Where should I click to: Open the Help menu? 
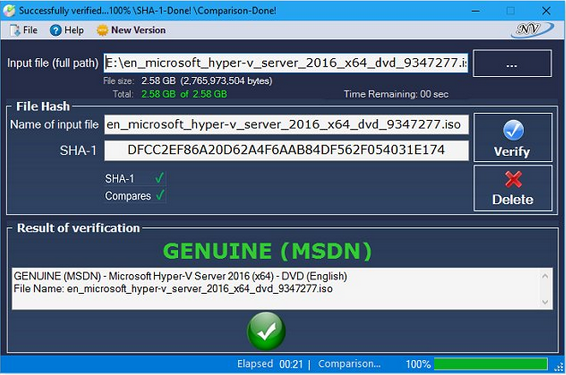coord(67,30)
